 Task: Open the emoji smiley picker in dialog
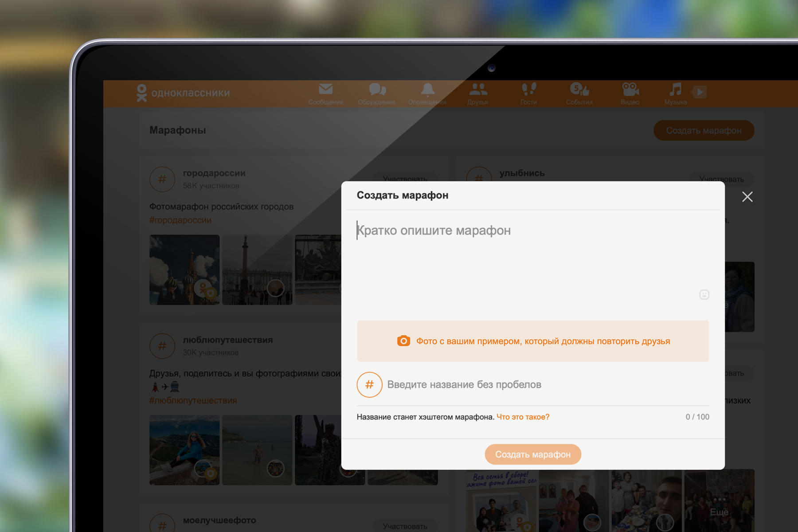pyautogui.click(x=704, y=294)
